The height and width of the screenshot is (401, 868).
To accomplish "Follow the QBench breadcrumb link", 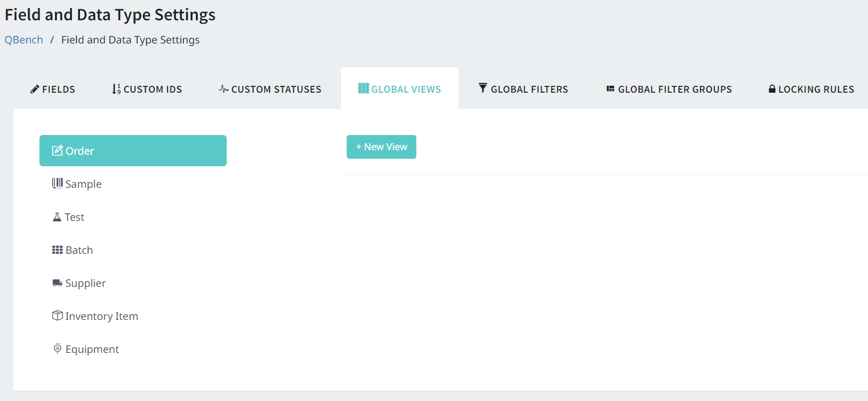I will pyautogui.click(x=24, y=40).
